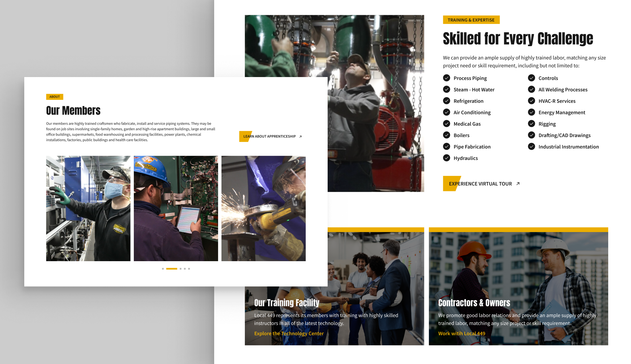The width and height of the screenshot is (631, 364).
Task: Click the checkmark icon beside Hydraulics
Action: coord(447,158)
